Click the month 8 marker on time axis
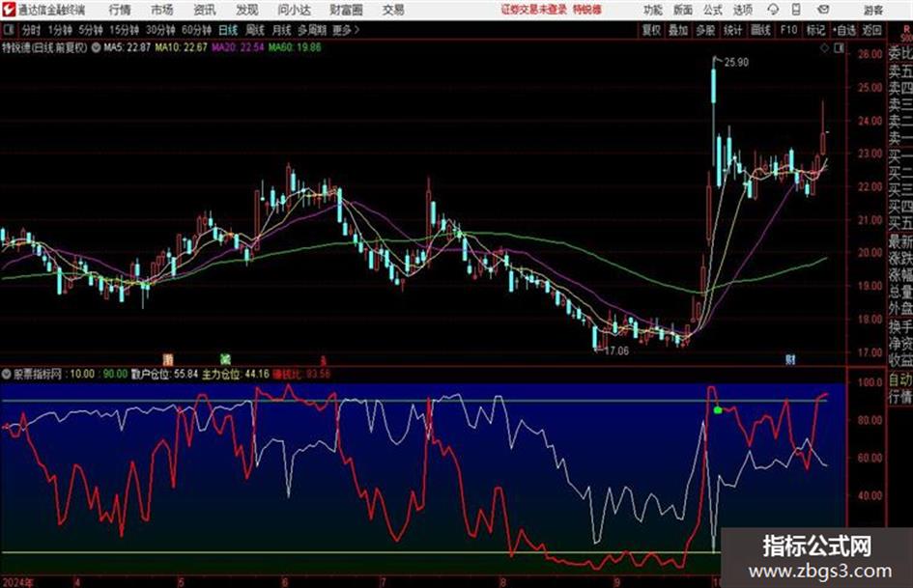The width and height of the screenshot is (913, 588). click(x=502, y=582)
